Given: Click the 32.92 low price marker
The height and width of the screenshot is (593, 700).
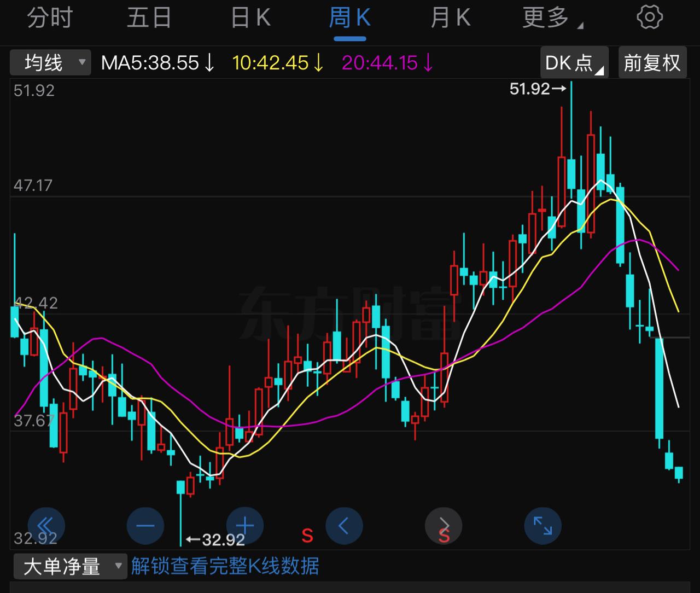Looking at the screenshot, I should [x=215, y=540].
